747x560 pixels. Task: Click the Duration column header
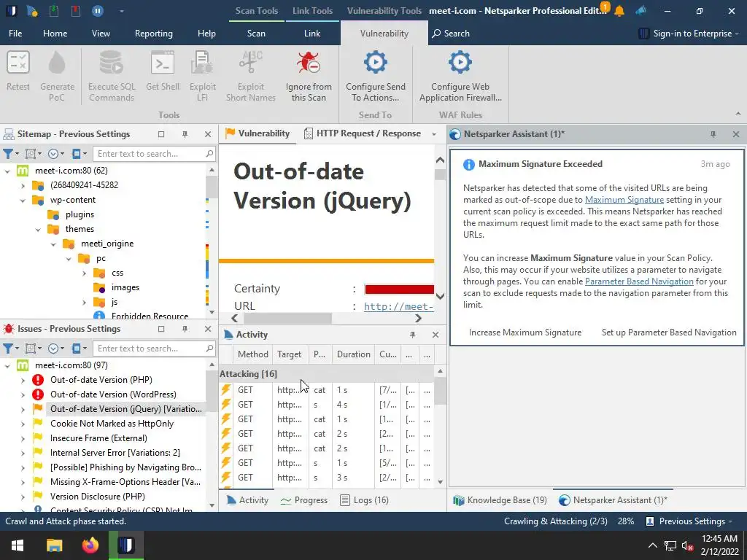(x=353, y=354)
